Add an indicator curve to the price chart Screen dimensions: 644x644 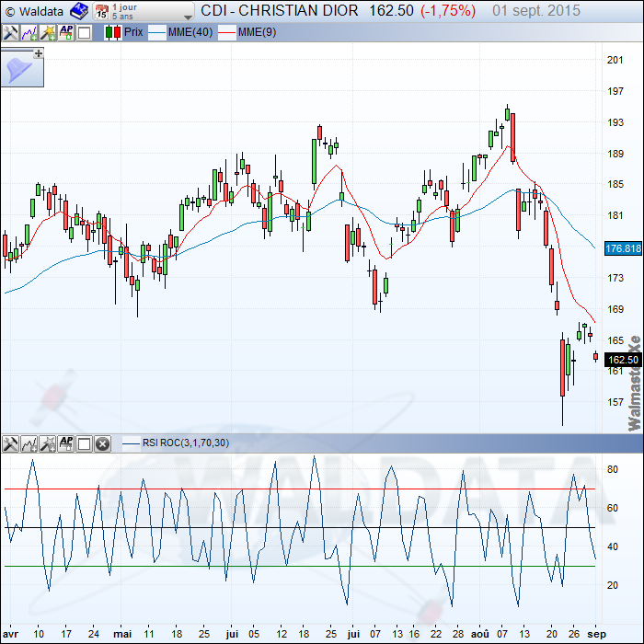[x=29, y=32]
